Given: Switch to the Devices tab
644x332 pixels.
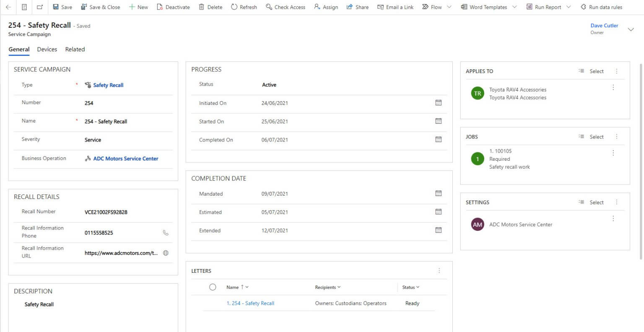Looking at the screenshot, I should 47,50.
